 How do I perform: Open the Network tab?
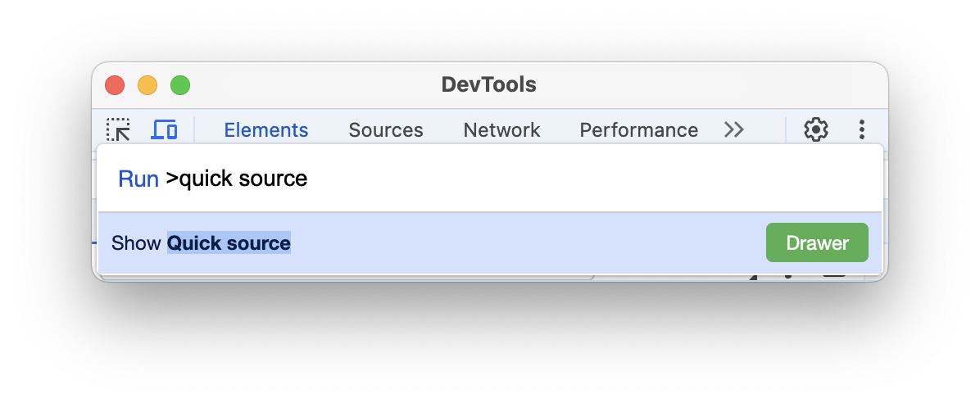pos(501,130)
